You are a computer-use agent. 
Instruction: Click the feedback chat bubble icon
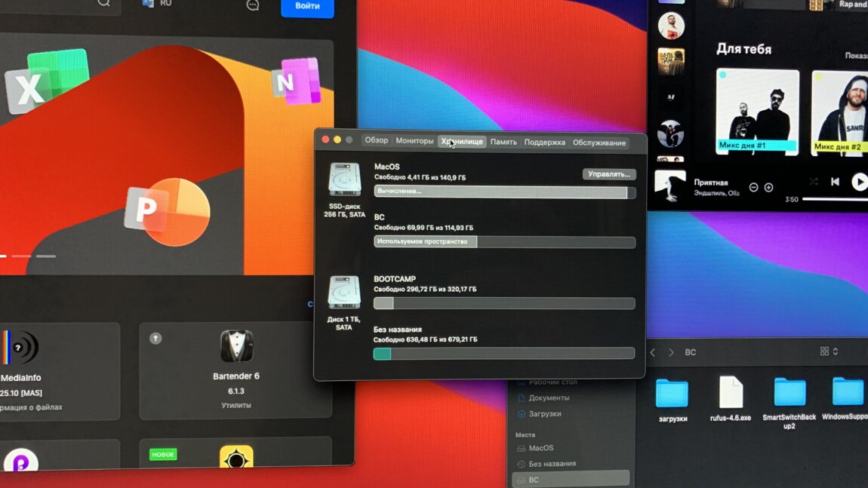(x=253, y=5)
